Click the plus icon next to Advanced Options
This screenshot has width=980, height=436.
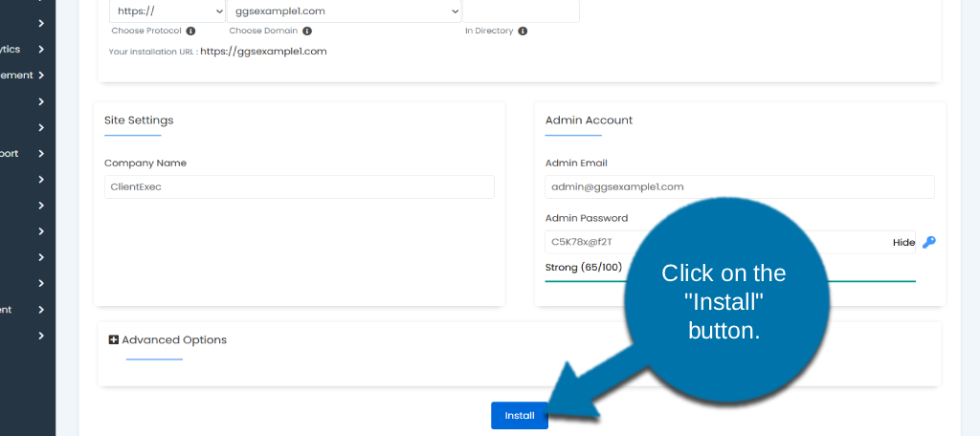click(114, 339)
